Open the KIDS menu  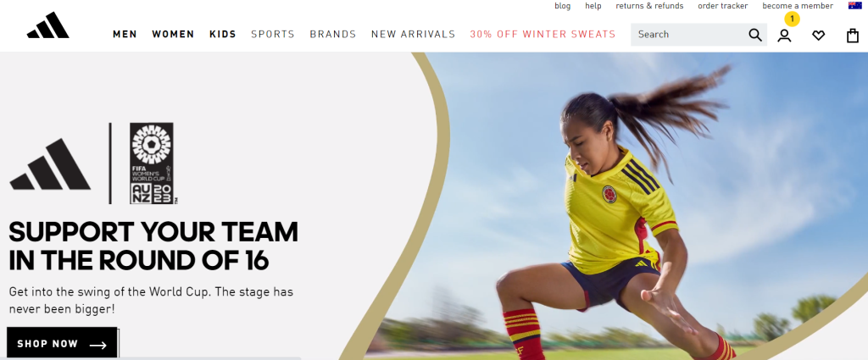pyautogui.click(x=223, y=34)
